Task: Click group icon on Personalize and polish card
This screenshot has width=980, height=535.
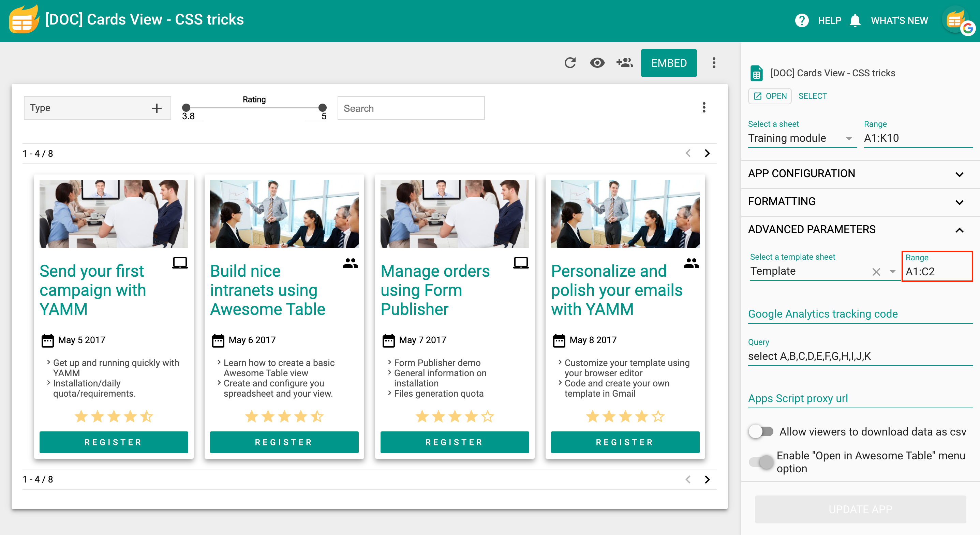Action: [691, 263]
